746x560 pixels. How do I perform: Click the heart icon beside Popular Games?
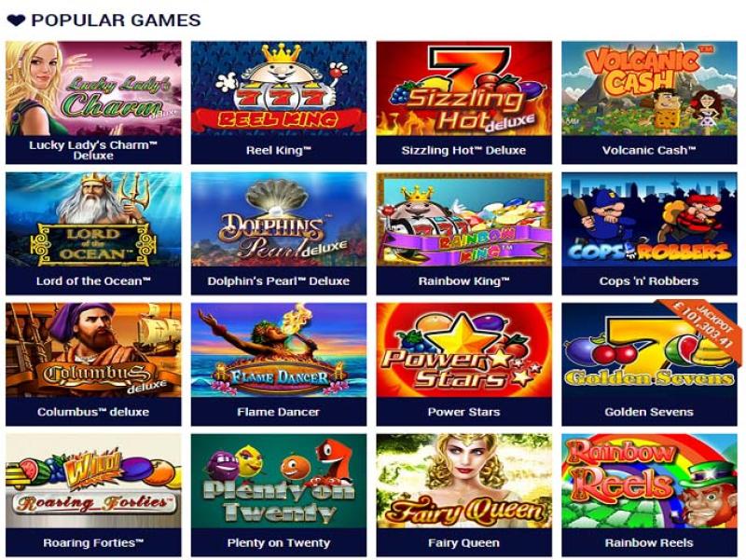16,20
